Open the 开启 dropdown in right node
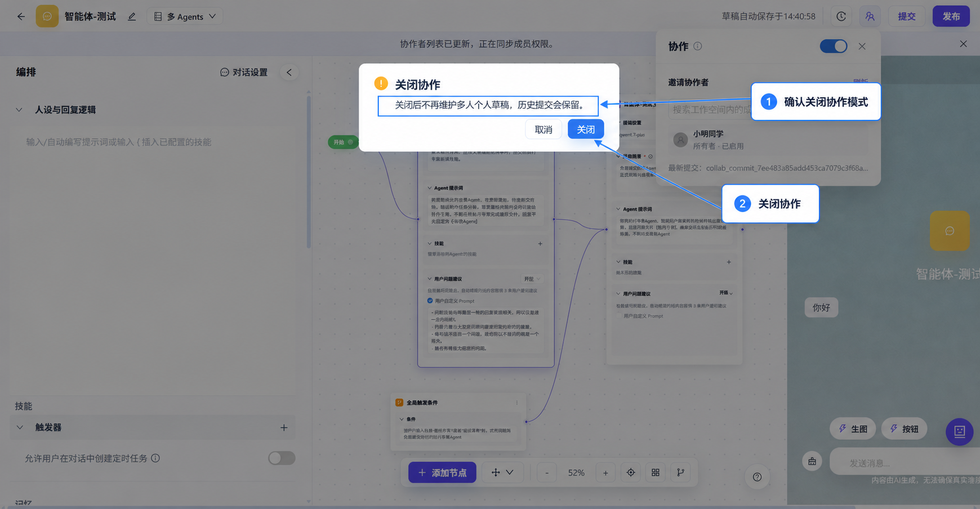980x509 pixels. pyautogui.click(x=726, y=293)
